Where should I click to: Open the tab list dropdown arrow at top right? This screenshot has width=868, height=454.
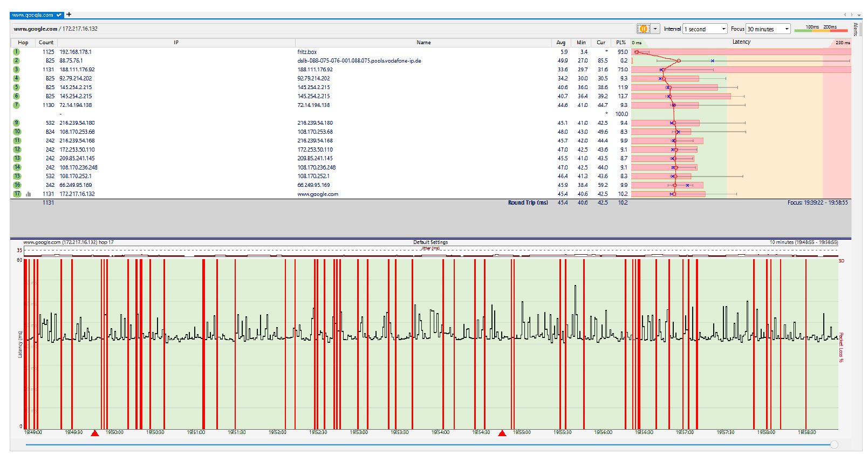coord(859,15)
